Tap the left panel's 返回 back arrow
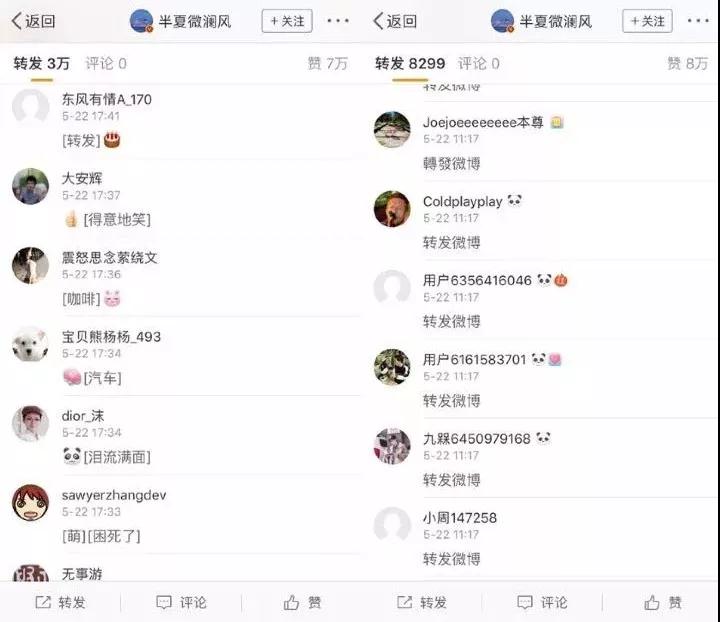 click(x=17, y=21)
